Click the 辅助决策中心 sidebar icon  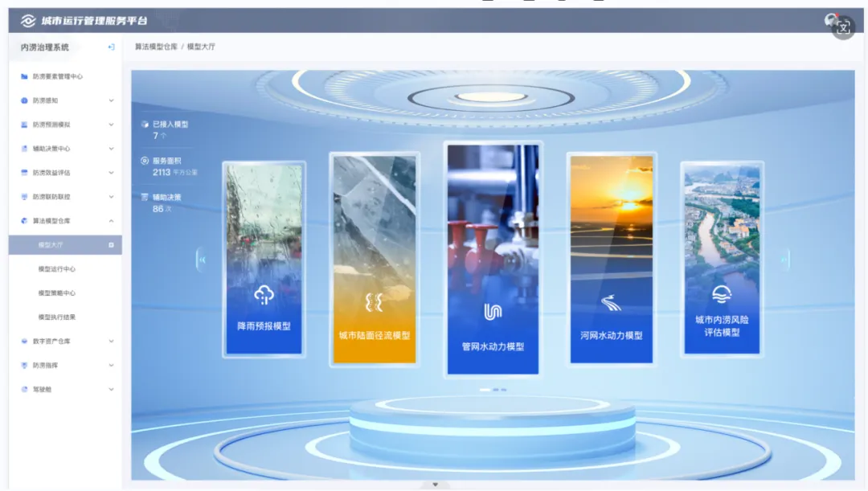click(x=24, y=149)
